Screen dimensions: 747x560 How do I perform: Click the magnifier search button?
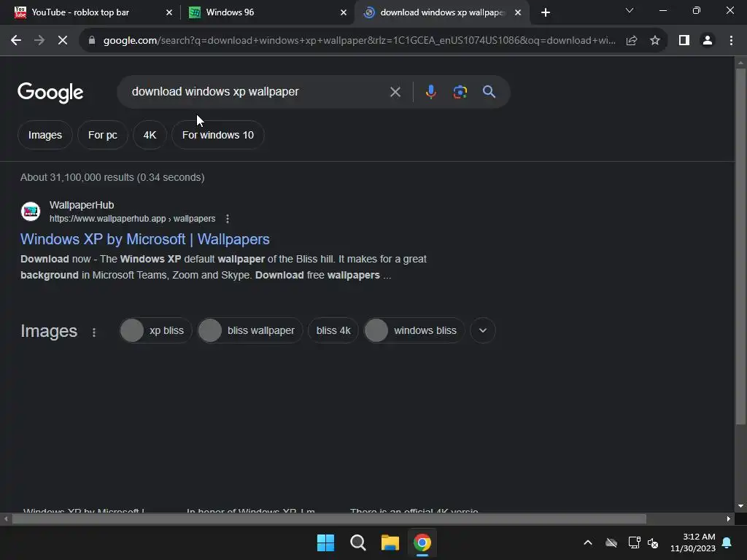489,91
